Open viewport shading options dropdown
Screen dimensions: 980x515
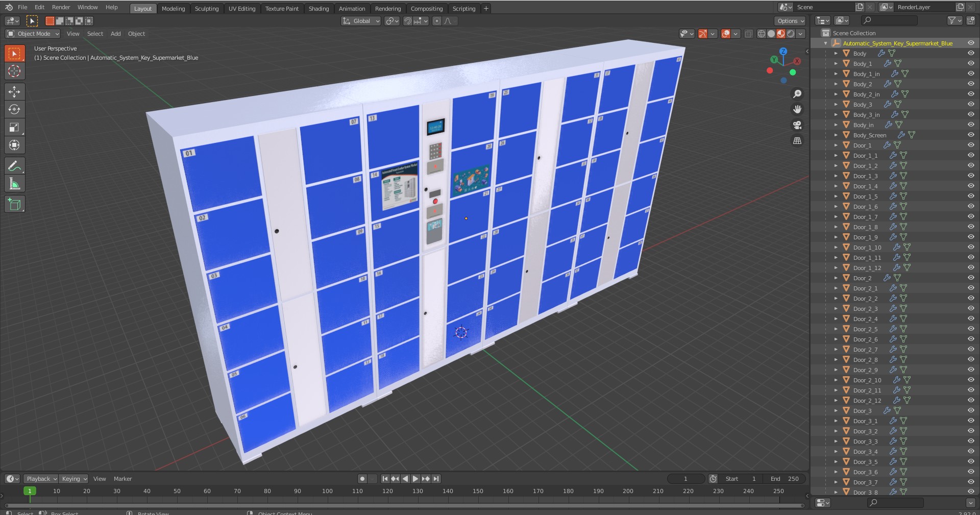coord(801,34)
